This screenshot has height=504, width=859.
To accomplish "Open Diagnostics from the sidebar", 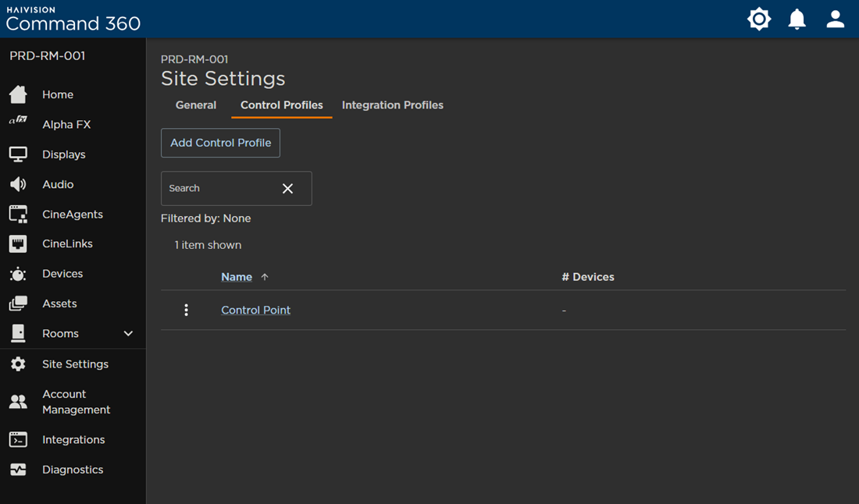I will (73, 470).
